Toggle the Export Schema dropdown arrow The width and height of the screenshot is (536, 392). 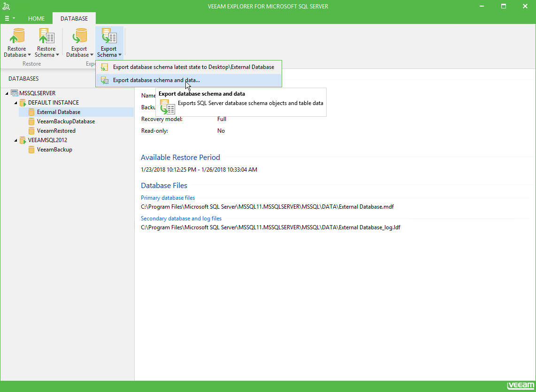120,55
